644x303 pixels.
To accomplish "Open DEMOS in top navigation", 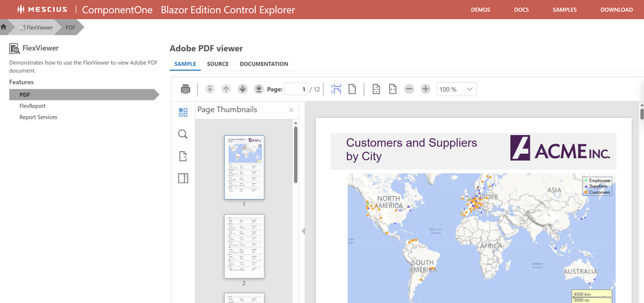I will pyautogui.click(x=481, y=10).
